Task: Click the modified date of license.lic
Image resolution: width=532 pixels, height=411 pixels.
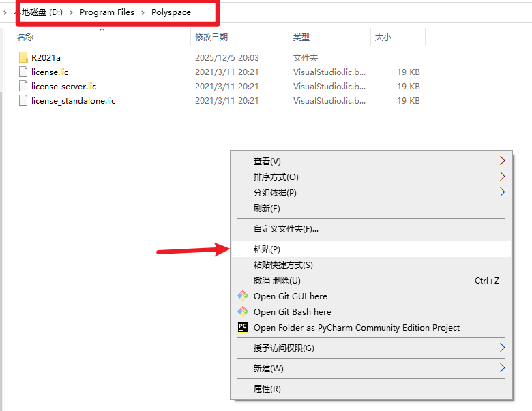Action: tap(226, 72)
